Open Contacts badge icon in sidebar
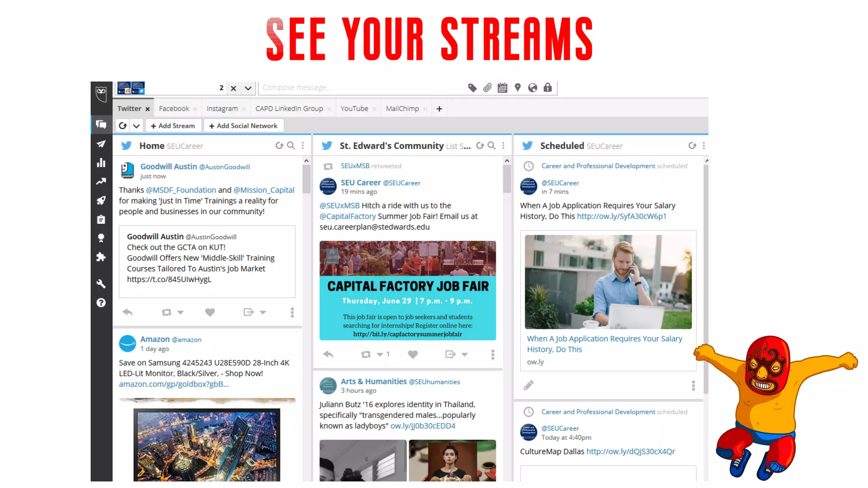Image resolution: width=868 pixels, height=488 pixels. (101, 238)
